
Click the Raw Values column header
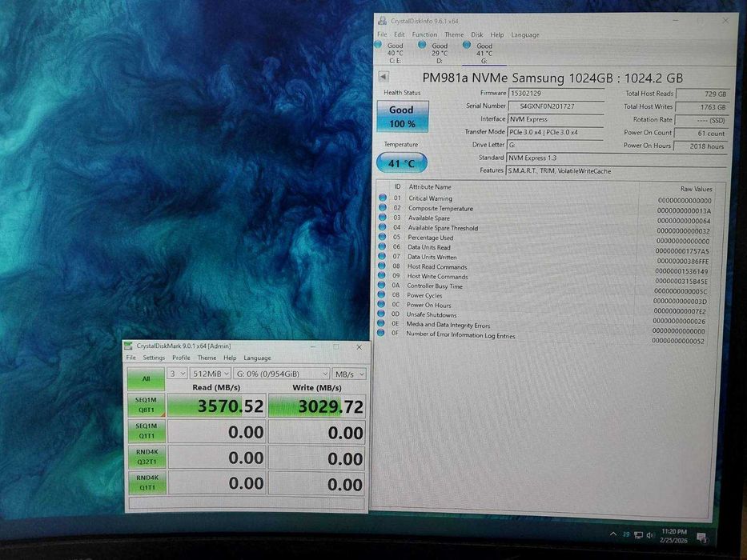point(696,189)
